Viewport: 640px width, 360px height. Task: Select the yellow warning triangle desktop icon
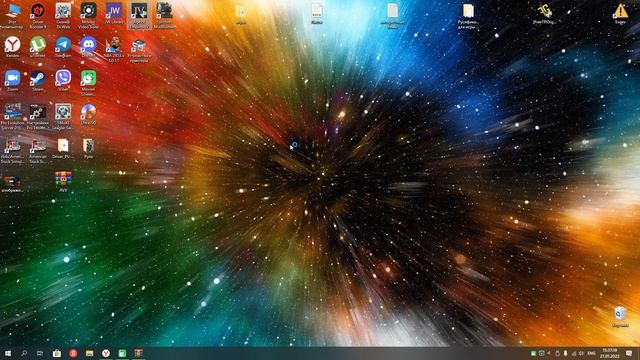point(620,13)
